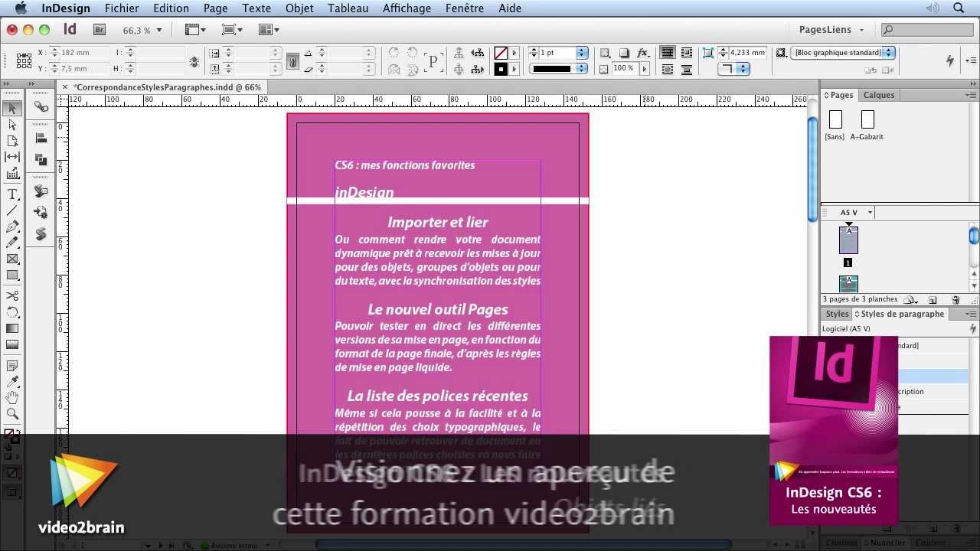Viewport: 980px width, 551px height.
Task: Open the stroke weight 1 pt dropdown
Action: click(582, 53)
